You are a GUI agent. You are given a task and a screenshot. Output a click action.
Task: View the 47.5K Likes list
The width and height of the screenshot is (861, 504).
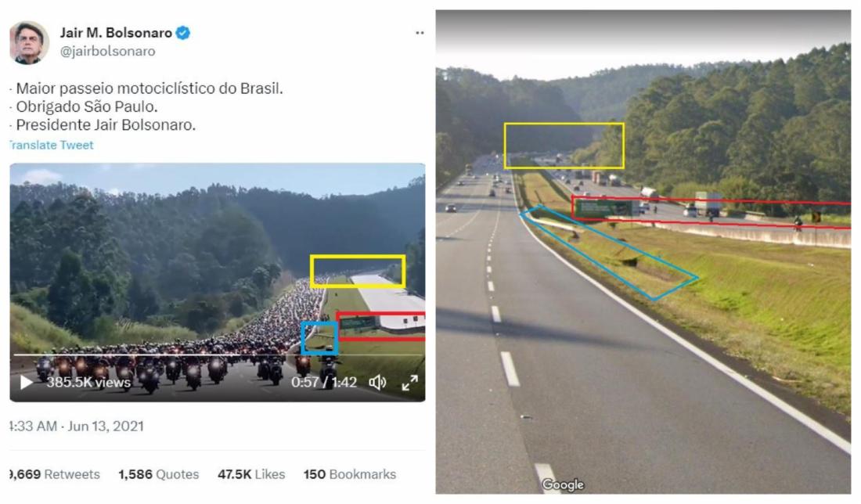[251, 473]
